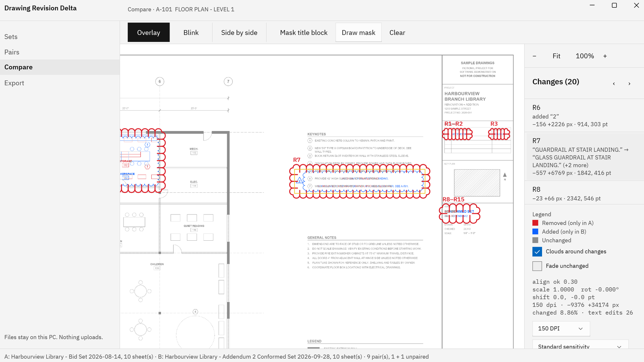Zoom out with the minus button
644x362 pixels.
tap(534, 56)
